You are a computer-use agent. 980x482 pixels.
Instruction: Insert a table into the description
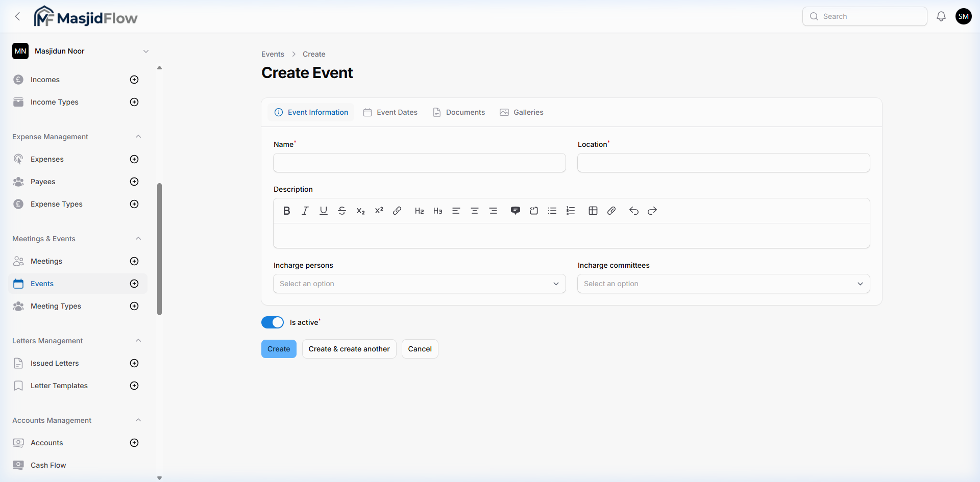coord(593,210)
